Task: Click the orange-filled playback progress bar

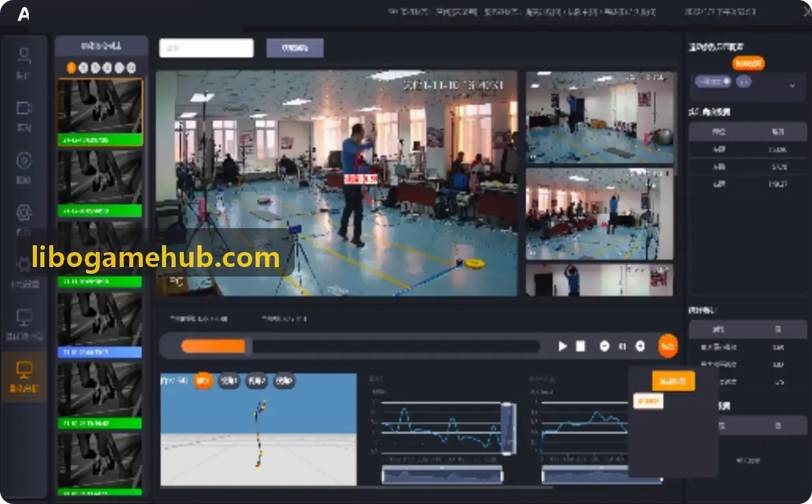Action: coord(213,346)
